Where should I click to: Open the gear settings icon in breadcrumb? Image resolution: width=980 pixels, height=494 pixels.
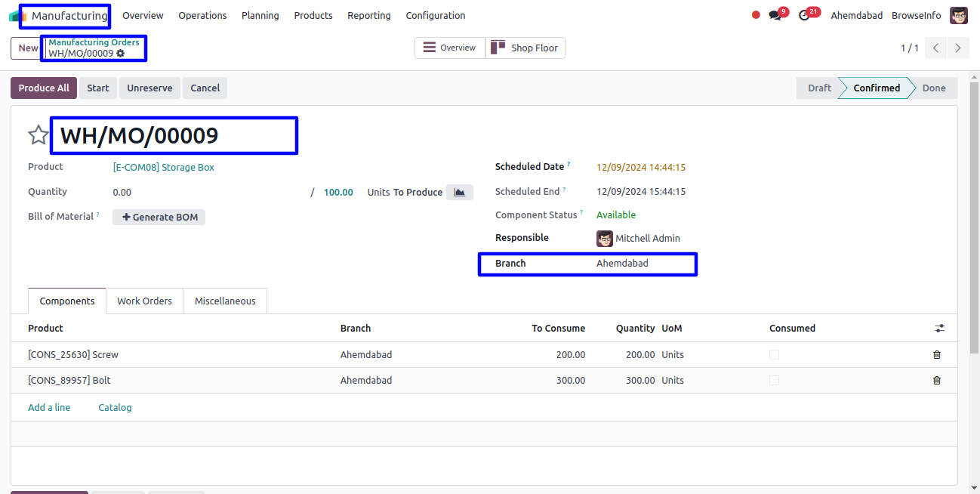point(121,54)
